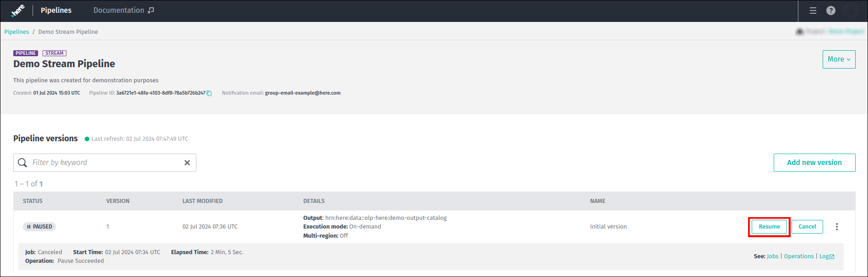The width and height of the screenshot is (868, 277).
Task: Open the user profile avatar
Action: (851, 11)
